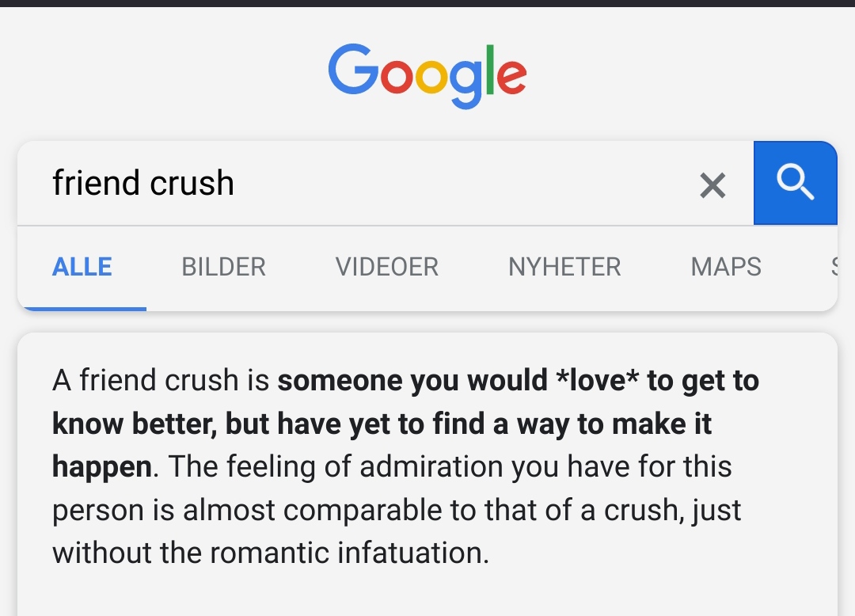Viewport: 855px width, 616px height.
Task: Select the ALLE results tab
Action: pyautogui.click(x=82, y=267)
